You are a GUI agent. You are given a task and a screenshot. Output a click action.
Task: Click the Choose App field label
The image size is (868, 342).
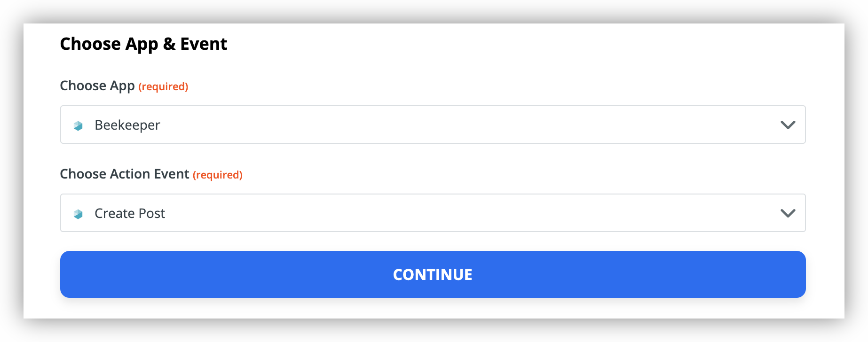pos(97,86)
